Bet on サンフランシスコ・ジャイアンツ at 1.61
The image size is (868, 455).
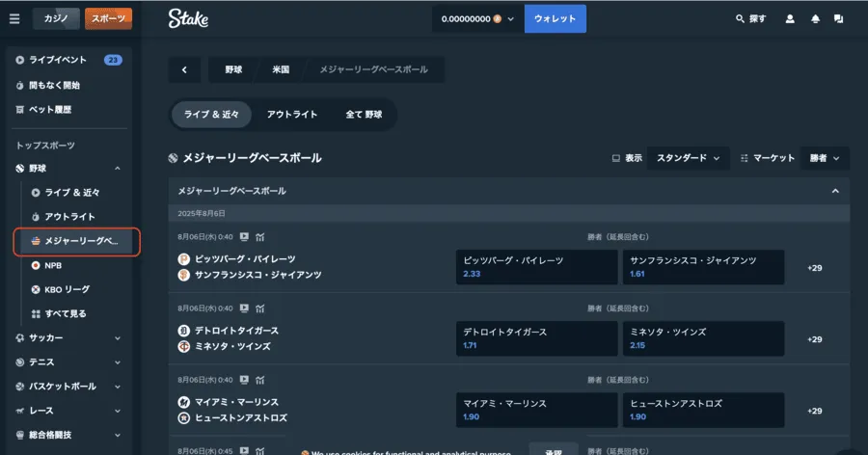click(x=703, y=267)
